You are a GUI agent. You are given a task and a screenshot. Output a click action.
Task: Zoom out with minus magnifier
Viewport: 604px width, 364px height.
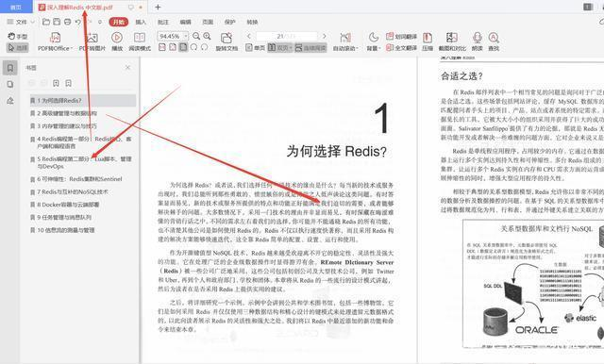coord(196,36)
